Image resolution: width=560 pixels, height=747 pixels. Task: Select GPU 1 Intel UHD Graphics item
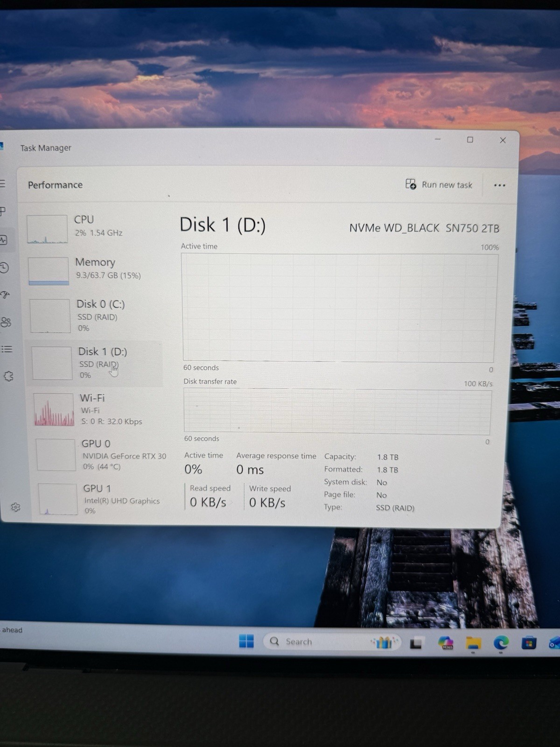pos(101,499)
